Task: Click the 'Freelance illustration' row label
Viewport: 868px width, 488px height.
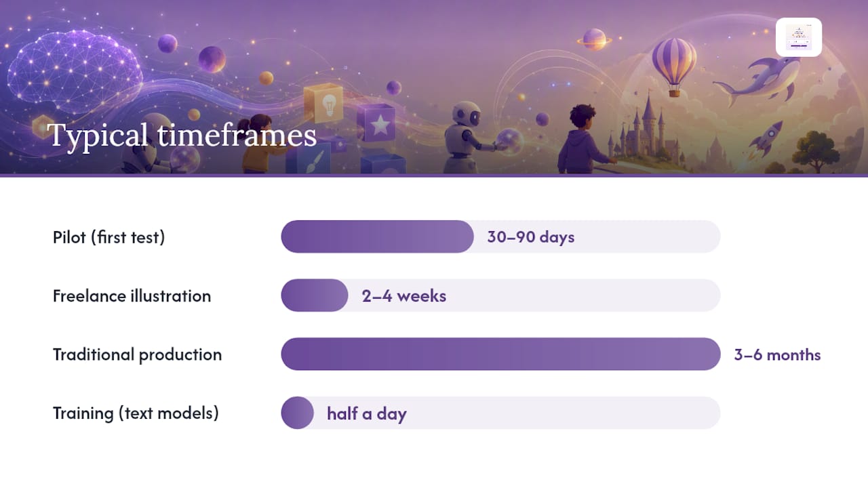Action: (132, 296)
